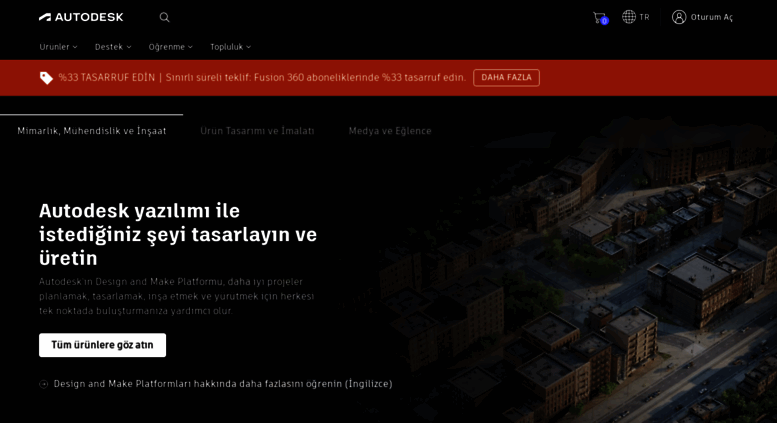Screen dimensions: 777x423
Task: Click the circle arrow icon beside Design and Make link
Action: point(44,384)
